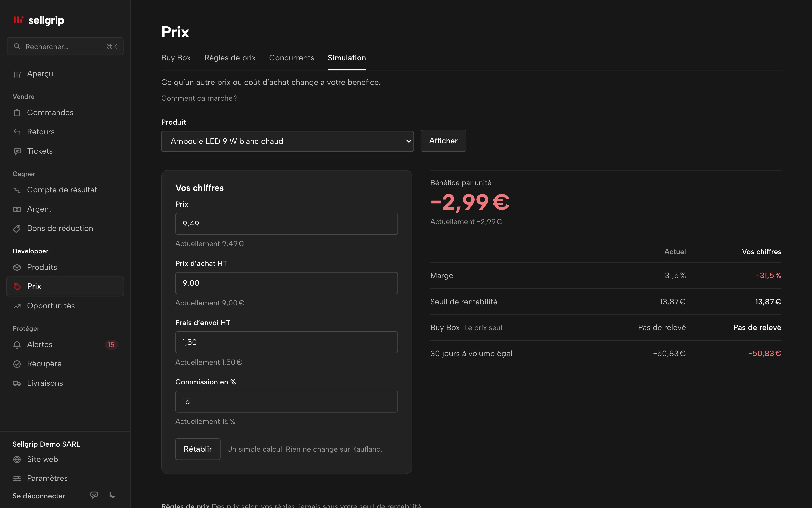The image size is (812, 508).
Task: Click the Alertes badge showing 15
Action: 111,345
